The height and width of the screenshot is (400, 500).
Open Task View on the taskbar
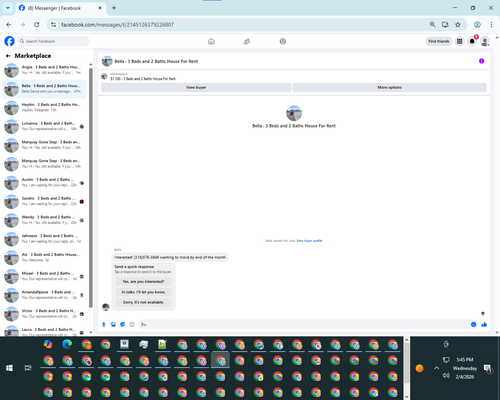28,368
